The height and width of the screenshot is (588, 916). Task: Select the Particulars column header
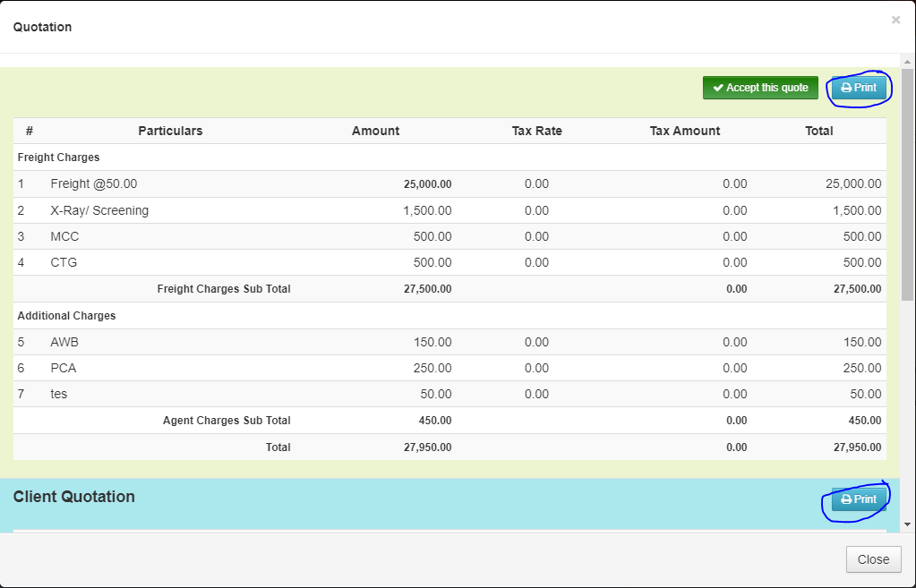click(x=170, y=131)
